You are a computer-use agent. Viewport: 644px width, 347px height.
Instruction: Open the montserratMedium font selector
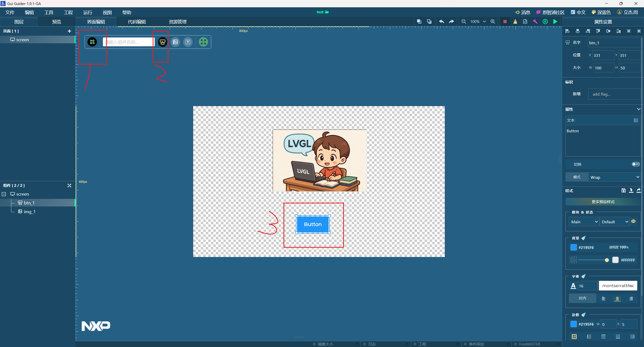618,286
